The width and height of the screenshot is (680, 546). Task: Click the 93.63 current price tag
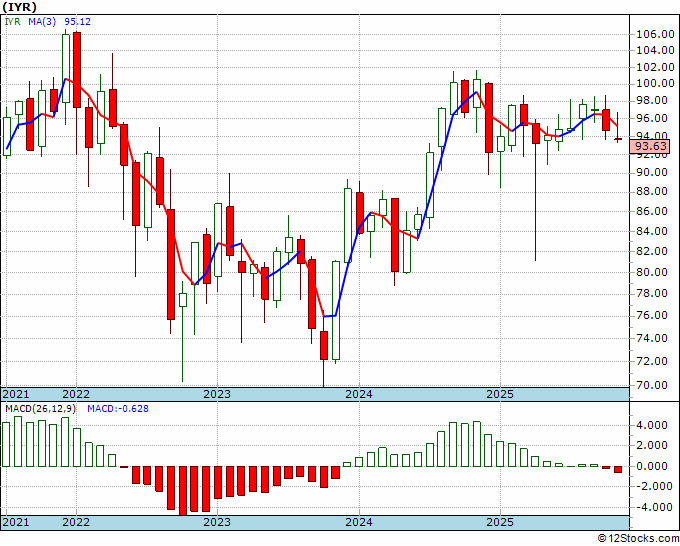650,146
